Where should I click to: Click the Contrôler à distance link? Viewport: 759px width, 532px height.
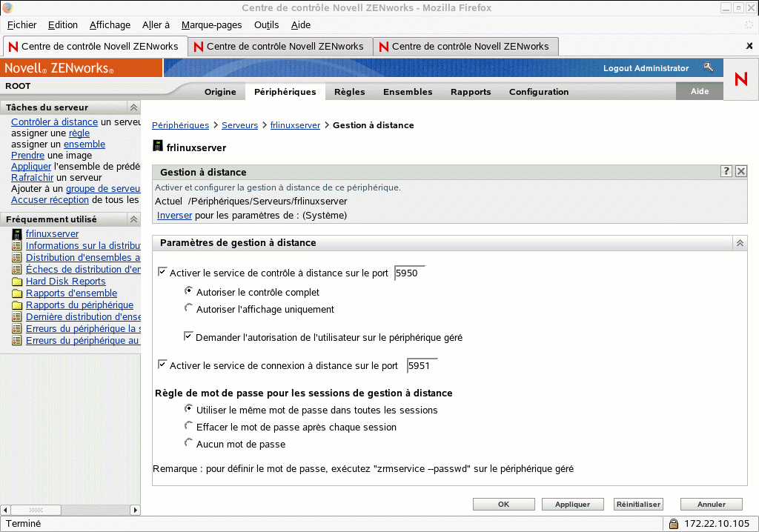click(55, 122)
